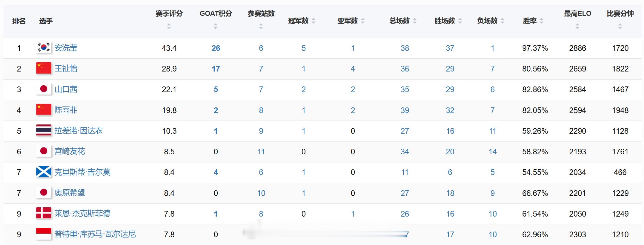Click the 排名 column header
The image size is (644, 245).
point(19,21)
